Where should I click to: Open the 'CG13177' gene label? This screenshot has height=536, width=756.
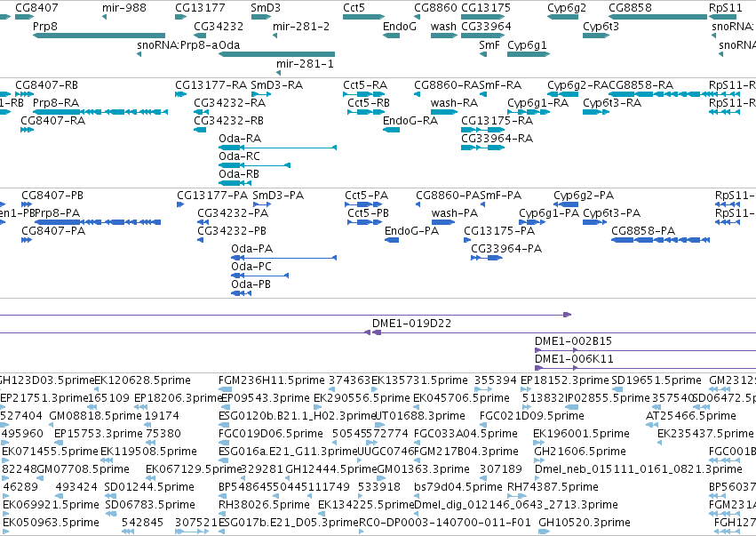coord(200,8)
